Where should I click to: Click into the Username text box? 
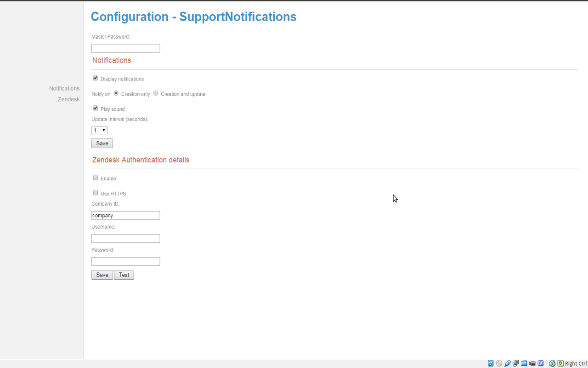click(126, 238)
